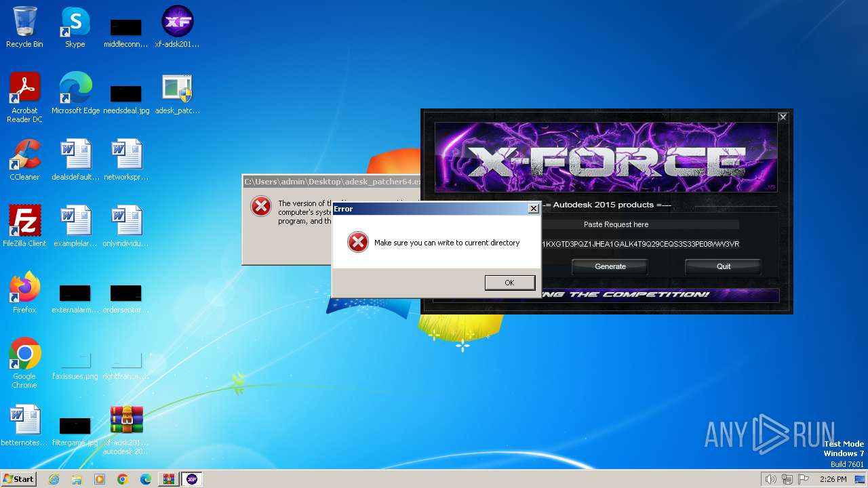Open Edge from the taskbar
This screenshot has height=488, width=868.
click(x=146, y=479)
